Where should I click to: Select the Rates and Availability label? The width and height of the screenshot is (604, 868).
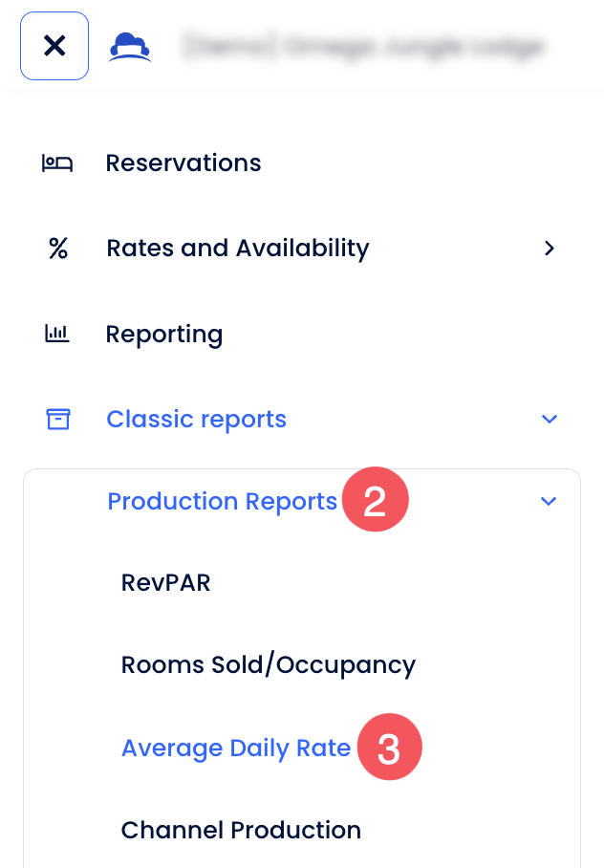click(238, 249)
